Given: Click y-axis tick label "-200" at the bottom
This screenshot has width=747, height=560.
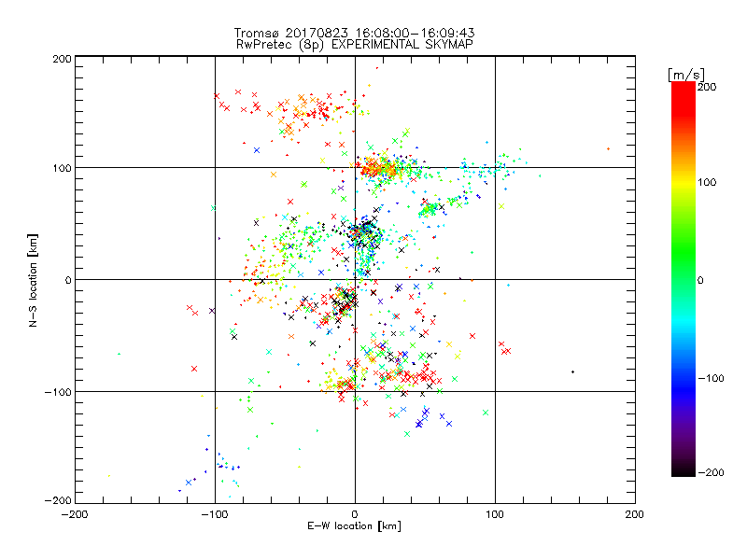Looking at the screenshot, I should [58, 501].
